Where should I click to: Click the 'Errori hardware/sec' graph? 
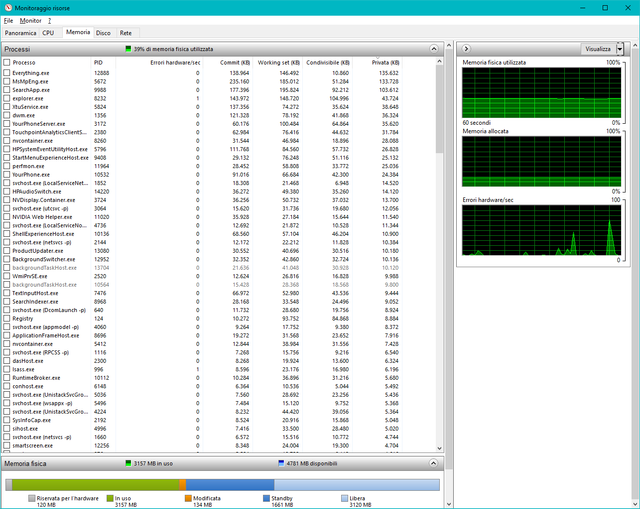tap(541, 230)
